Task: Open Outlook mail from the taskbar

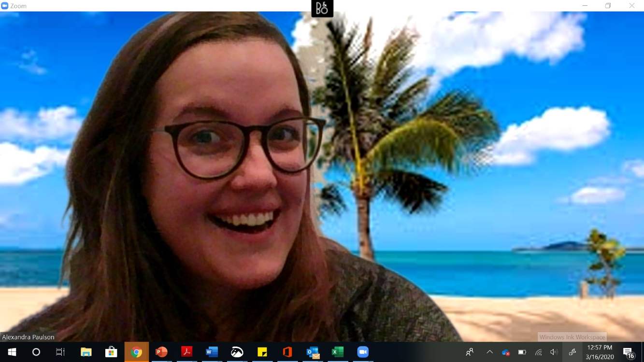Action: [313, 352]
